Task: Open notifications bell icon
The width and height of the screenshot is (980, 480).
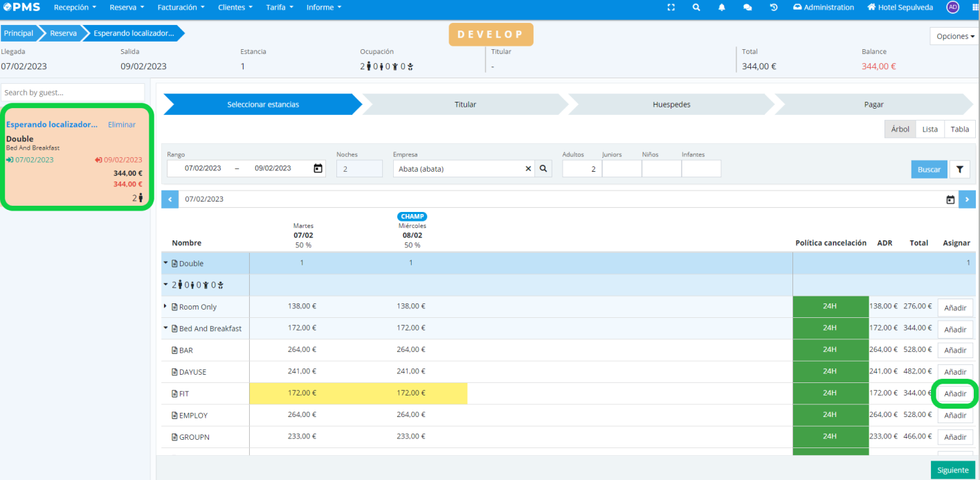Action: (x=722, y=8)
